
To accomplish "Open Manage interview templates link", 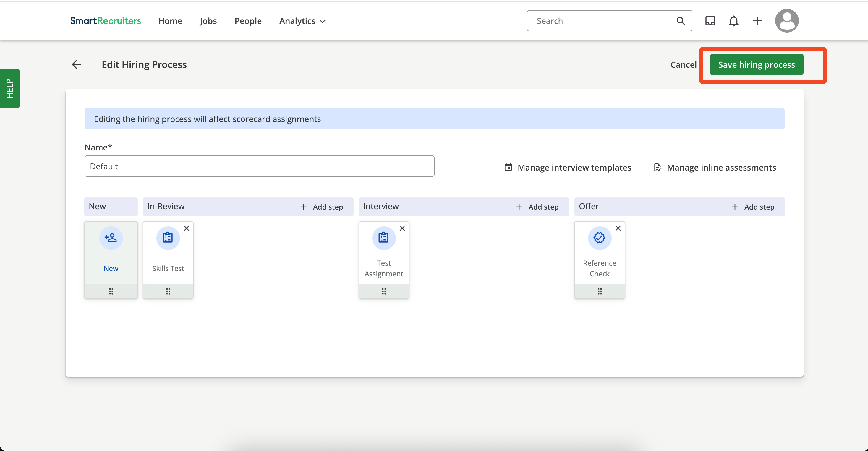I will 567,167.
